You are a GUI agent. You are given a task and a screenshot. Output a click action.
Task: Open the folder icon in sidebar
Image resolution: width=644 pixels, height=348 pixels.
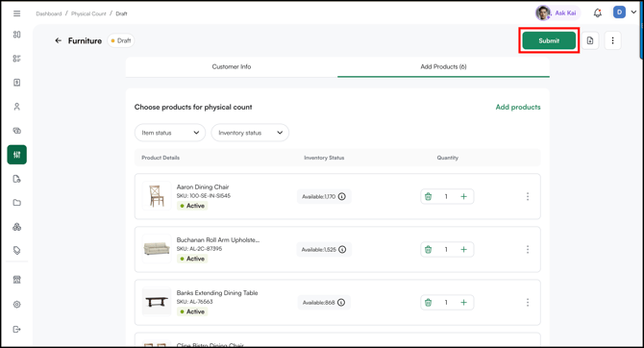(17, 203)
